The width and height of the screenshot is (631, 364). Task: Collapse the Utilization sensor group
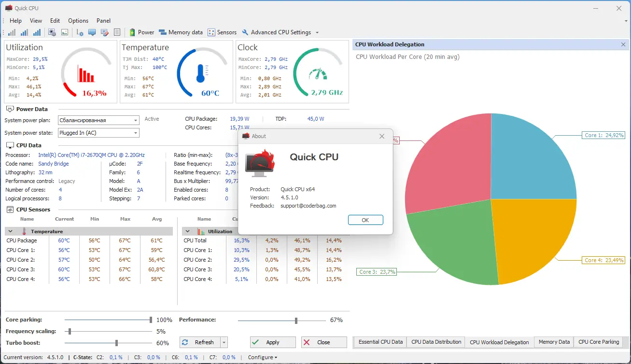[x=187, y=232]
